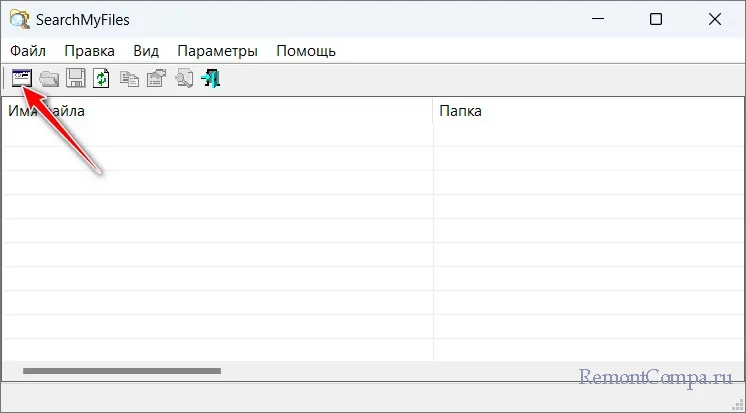
Task: Click the floppy disk save icon
Action: (75, 78)
